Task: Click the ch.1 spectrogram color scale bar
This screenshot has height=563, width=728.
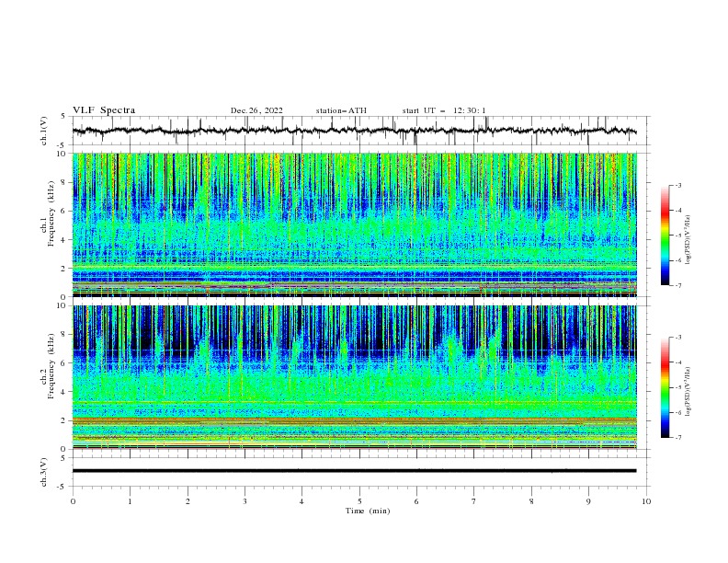Action: (x=665, y=235)
